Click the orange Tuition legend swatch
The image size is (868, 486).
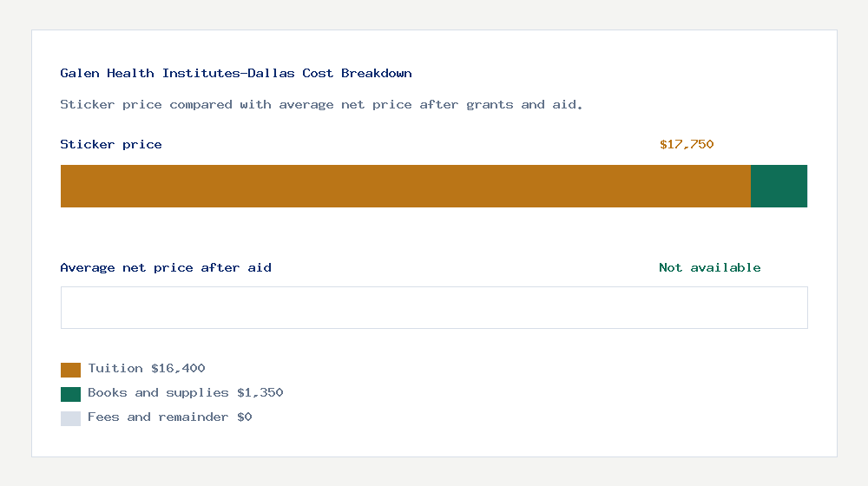pos(70,370)
